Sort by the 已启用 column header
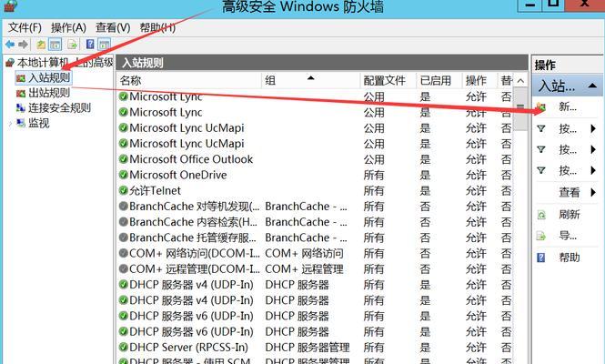The height and width of the screenshot is (364, 605). click(x=439, y=81)
